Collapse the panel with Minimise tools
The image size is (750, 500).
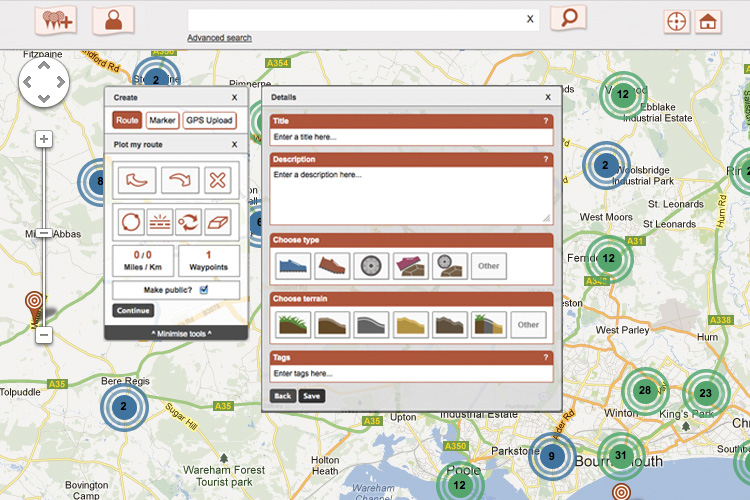tap(175, 333)
